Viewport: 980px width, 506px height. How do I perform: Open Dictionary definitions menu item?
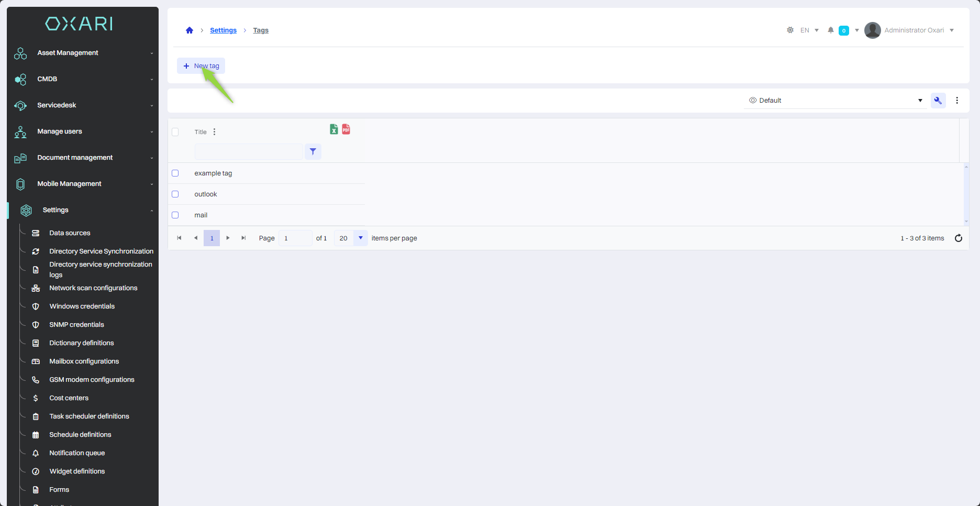tap(81, 343)
